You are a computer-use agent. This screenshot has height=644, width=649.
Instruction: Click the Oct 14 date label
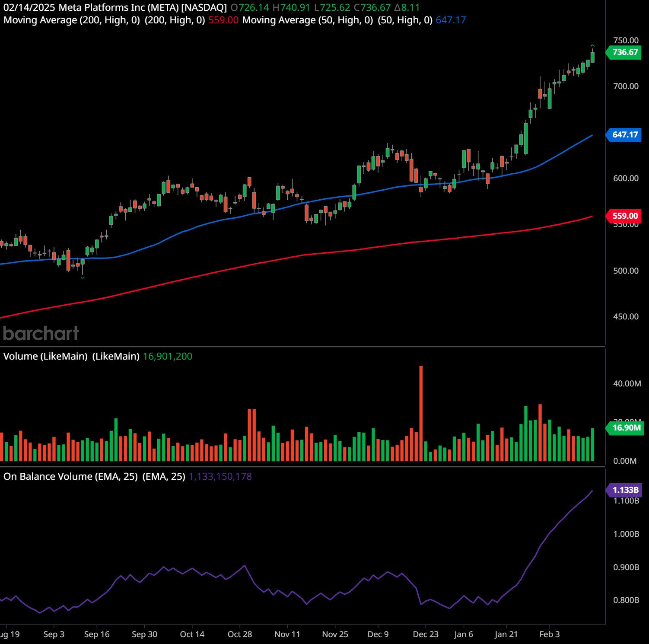[192, 634]
